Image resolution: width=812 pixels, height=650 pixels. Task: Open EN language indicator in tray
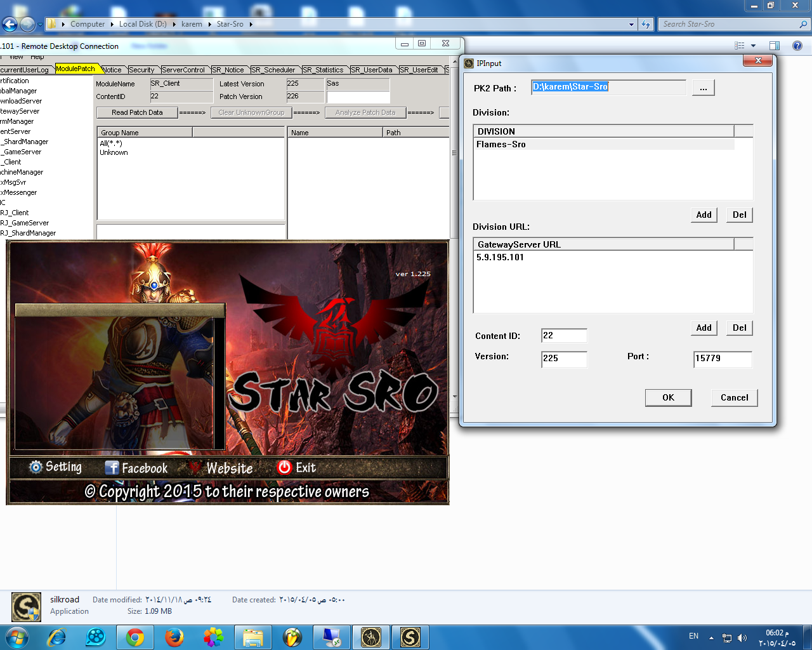click(x=693, y=636)
